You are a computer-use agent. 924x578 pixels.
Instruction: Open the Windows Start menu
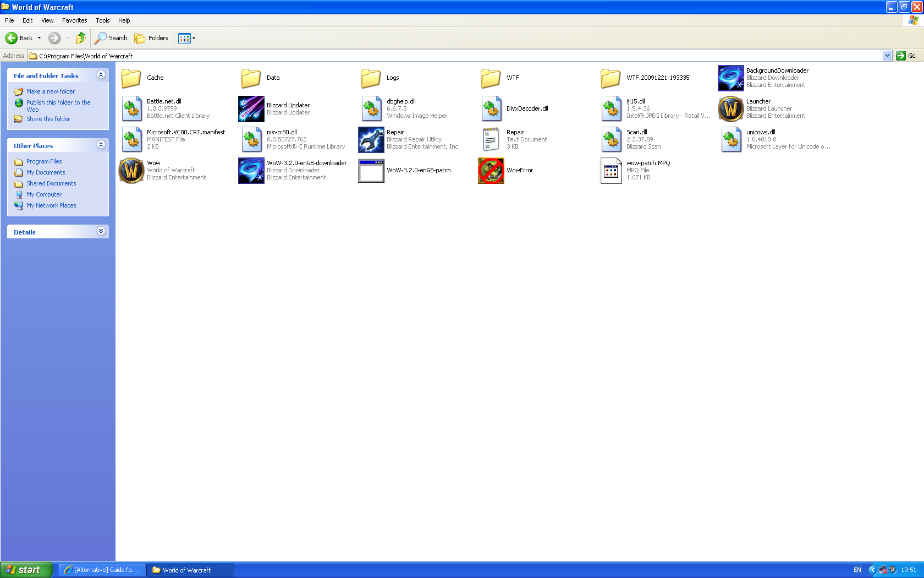tap(26, 570)
